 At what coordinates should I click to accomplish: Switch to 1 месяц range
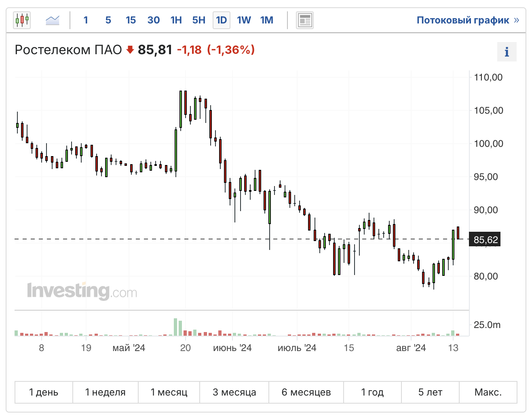click(x=169, y=392)
